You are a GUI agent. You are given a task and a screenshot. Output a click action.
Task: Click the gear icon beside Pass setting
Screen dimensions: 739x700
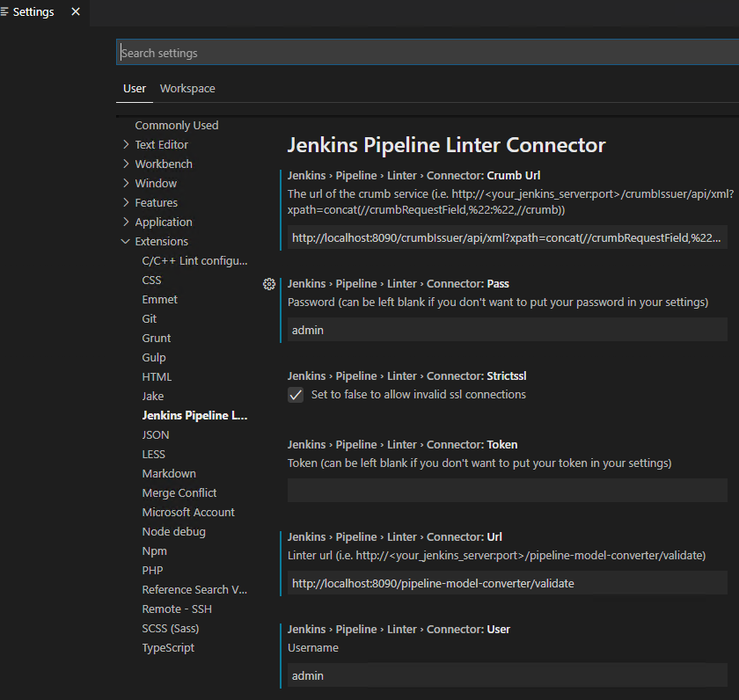point(269,284)
